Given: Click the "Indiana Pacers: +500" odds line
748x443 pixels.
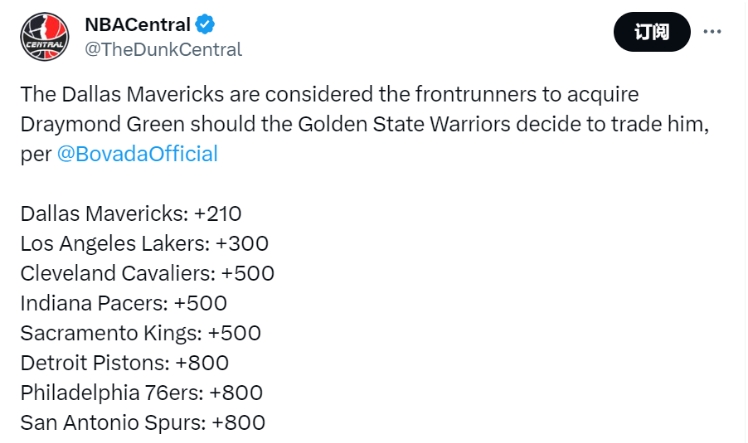Looking at the screenshot, I should tap(124, 303).
